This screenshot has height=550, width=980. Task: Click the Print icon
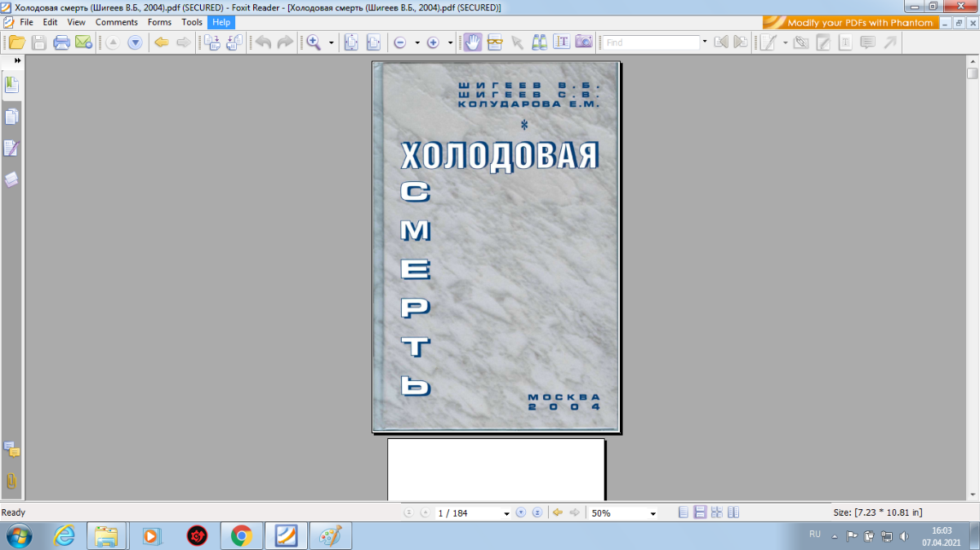(x=61, y=42)
